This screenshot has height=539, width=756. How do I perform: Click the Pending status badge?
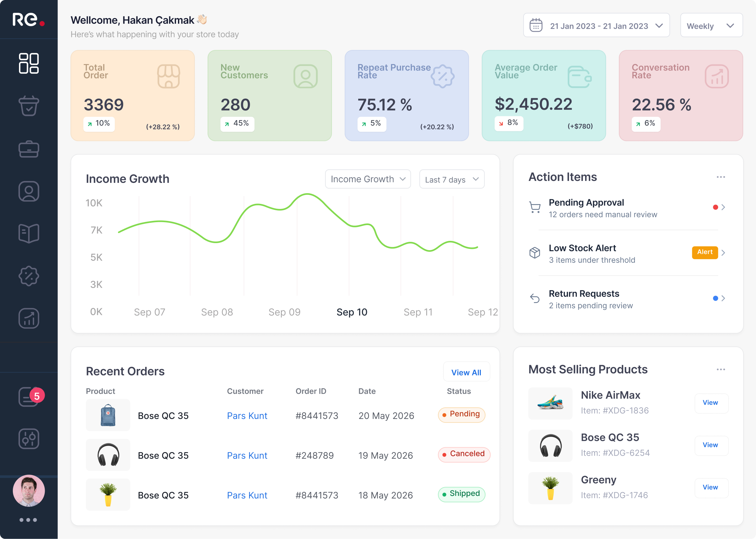coord(462,415)
